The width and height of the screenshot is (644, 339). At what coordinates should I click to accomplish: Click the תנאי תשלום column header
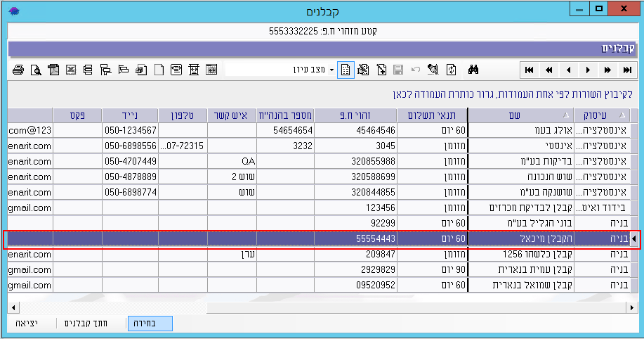(x=432, y=115)
